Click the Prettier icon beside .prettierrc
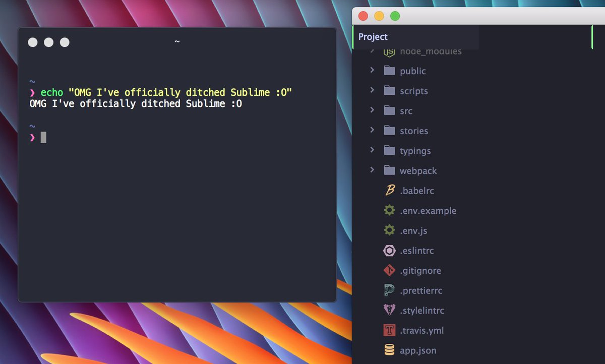 click(x=389, y=290)
